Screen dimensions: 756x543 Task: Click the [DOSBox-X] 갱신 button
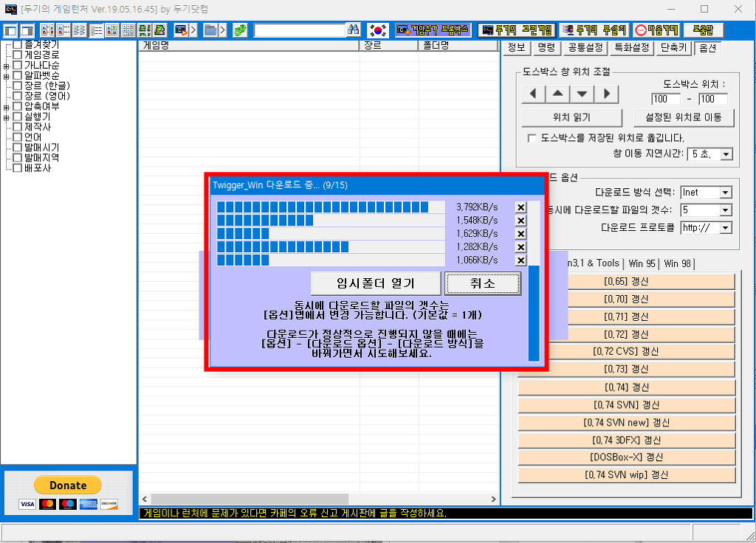(x=626, y=457)
